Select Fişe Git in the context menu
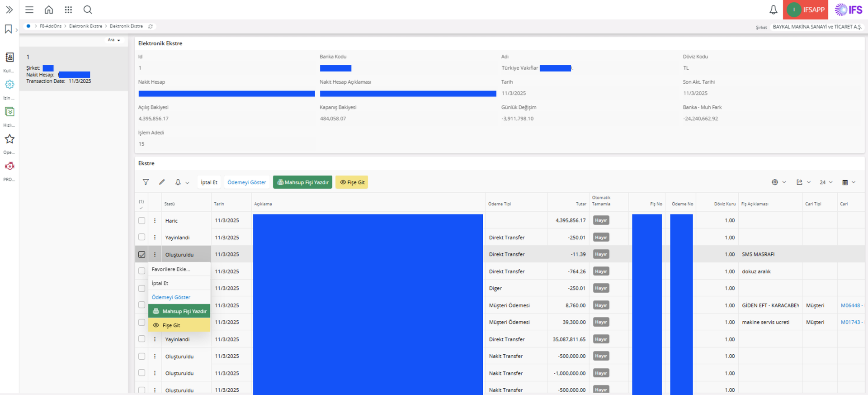868x395 pixels. point(171,325)
